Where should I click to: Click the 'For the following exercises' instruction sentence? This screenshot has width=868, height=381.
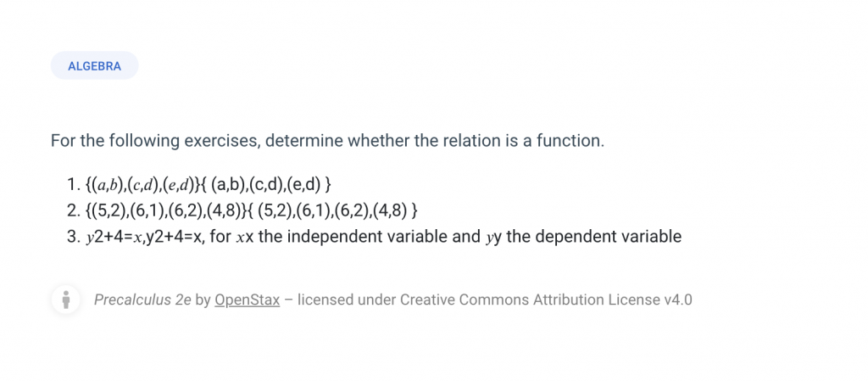click(x=327, y=141)
